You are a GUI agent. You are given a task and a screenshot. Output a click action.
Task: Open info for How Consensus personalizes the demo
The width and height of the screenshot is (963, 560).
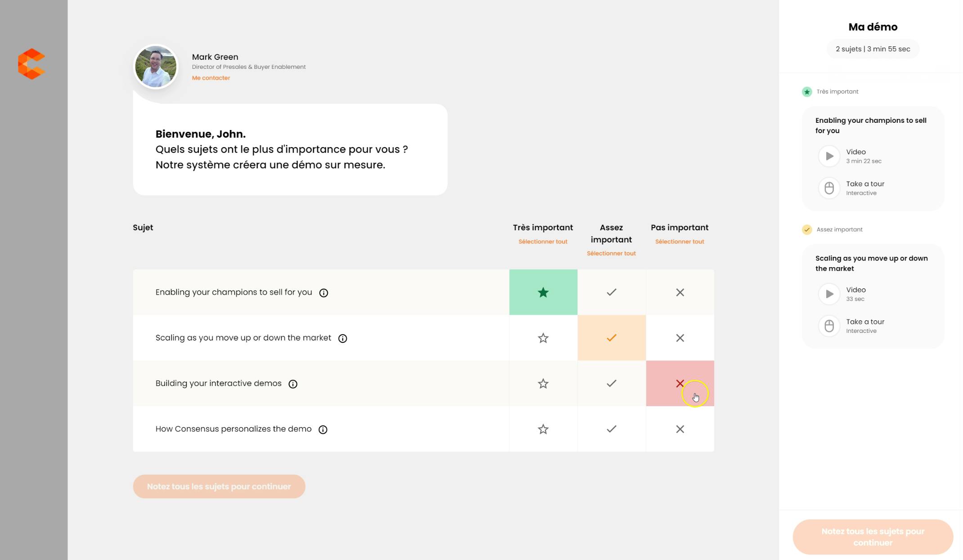(x=322, y=430)
